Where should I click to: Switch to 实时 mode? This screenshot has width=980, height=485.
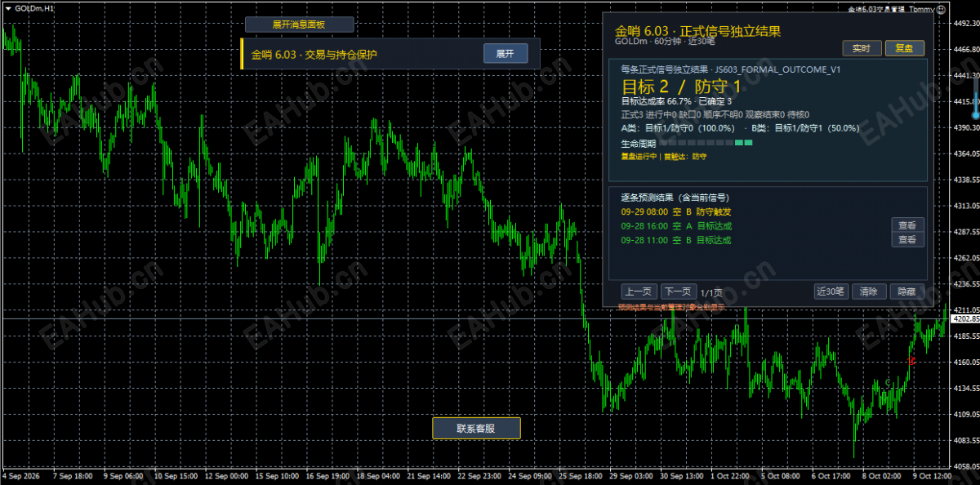tap(862, 48)
